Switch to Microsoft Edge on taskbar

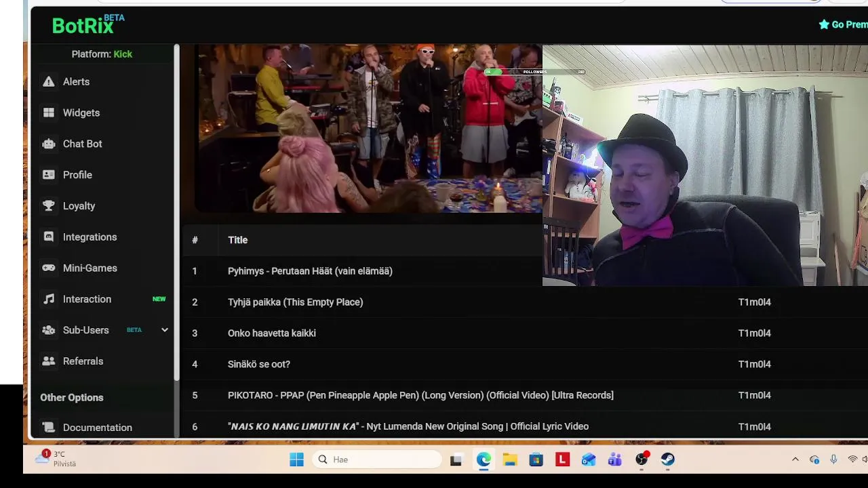click(484, 460)
